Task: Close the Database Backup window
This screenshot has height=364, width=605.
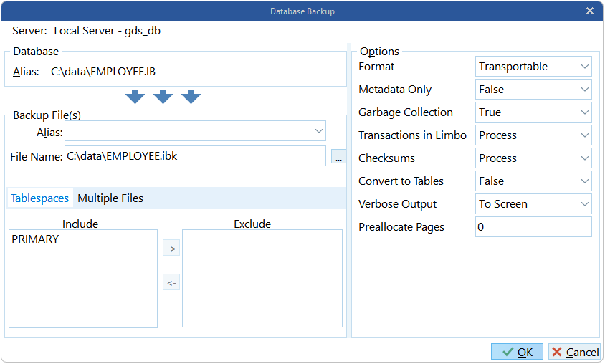Action: tap(589, 11)
